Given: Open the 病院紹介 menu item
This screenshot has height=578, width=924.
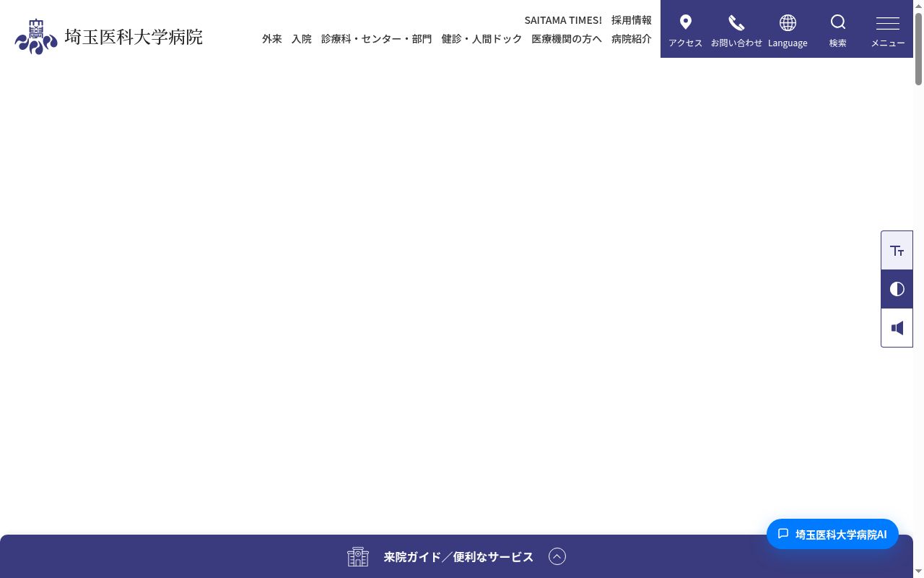Looking at the screenshot, I should click(632, 39).
